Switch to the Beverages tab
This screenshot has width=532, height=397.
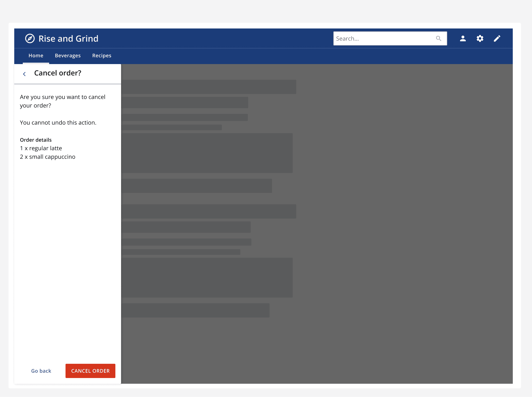(68, 56)
